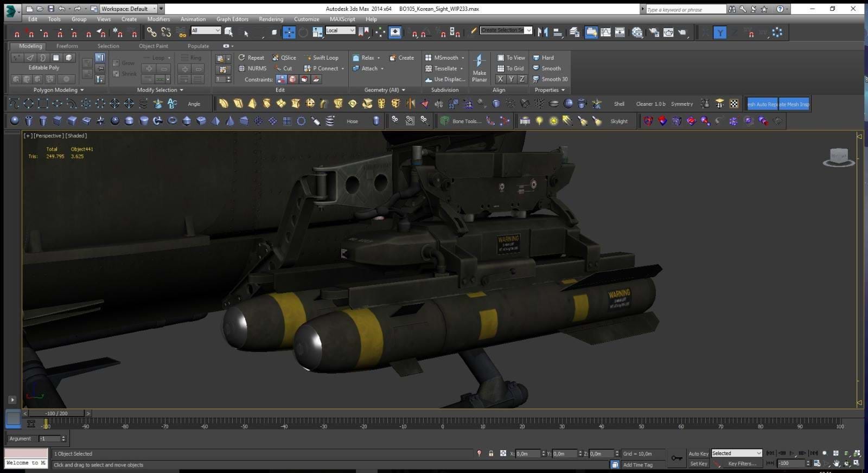Switch to the Freeform ribbon tab
868x473 pixels.
[67, 46]
